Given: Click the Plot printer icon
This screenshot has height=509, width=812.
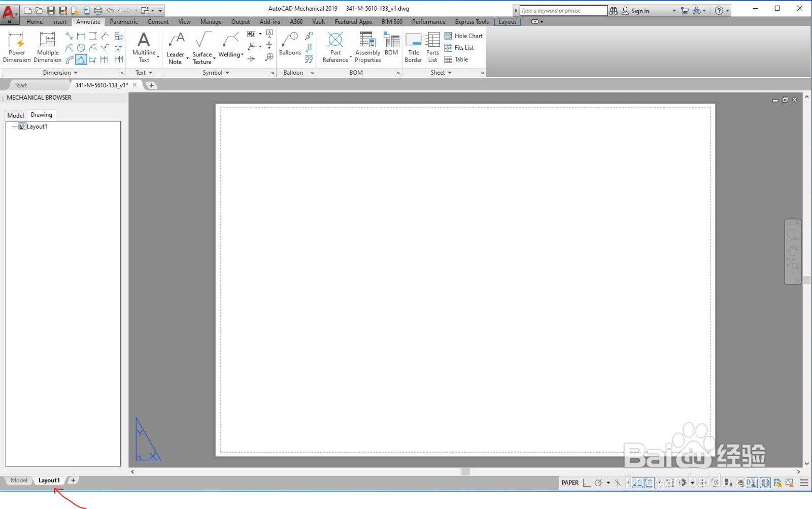Looking at the screenshot, I should [x=98, y=10].
